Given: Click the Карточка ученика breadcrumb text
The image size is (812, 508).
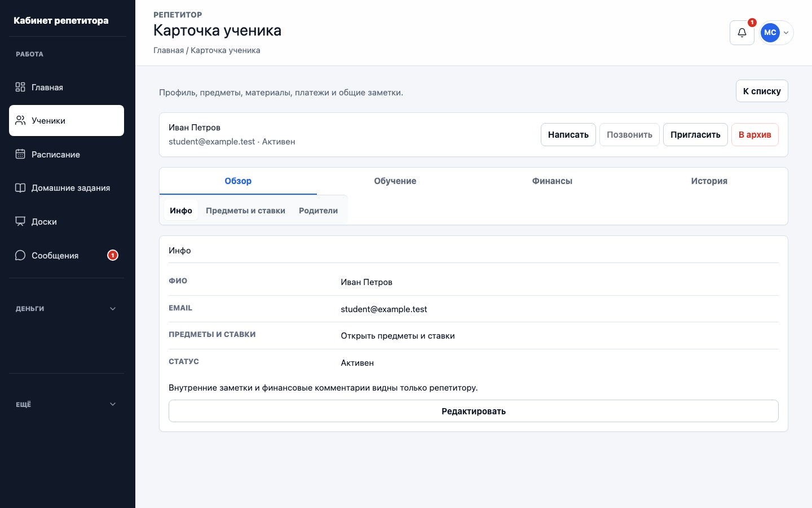Looking at the screenshot, I should (x=226, y=50).
